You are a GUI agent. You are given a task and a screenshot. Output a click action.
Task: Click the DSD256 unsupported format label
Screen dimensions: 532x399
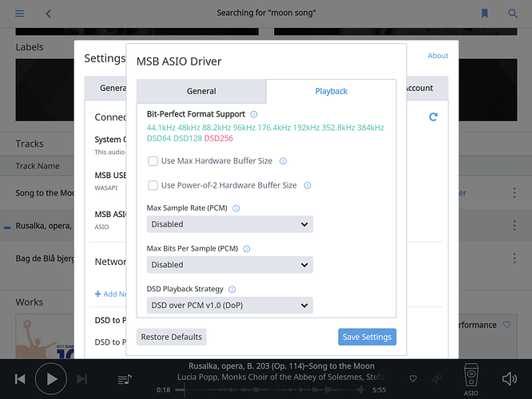click(x=219, y=138)
